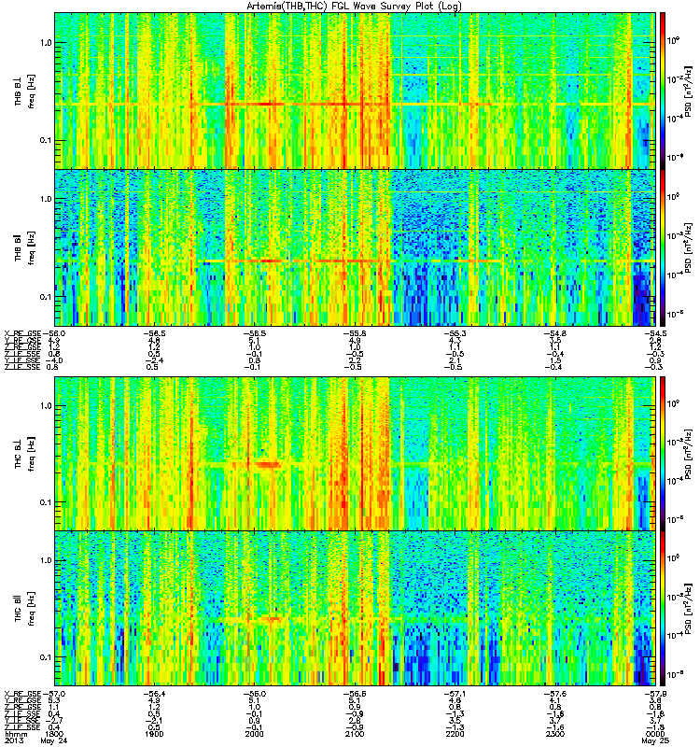This screenshot has width=700, height=747.
Task: Click the "2200" time tick label
Action: 455,734
